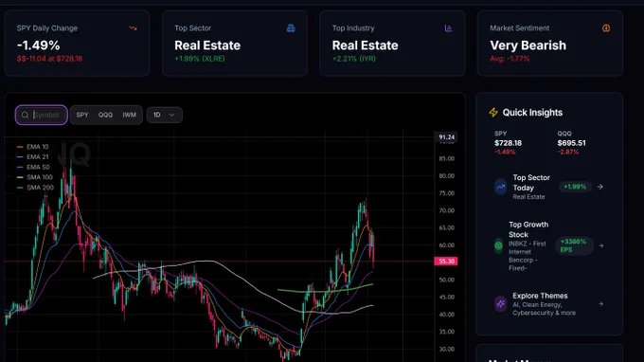Click the Very Bearish sentiment text
Viewport: 644px width, 362px height.
coord(528,45)
